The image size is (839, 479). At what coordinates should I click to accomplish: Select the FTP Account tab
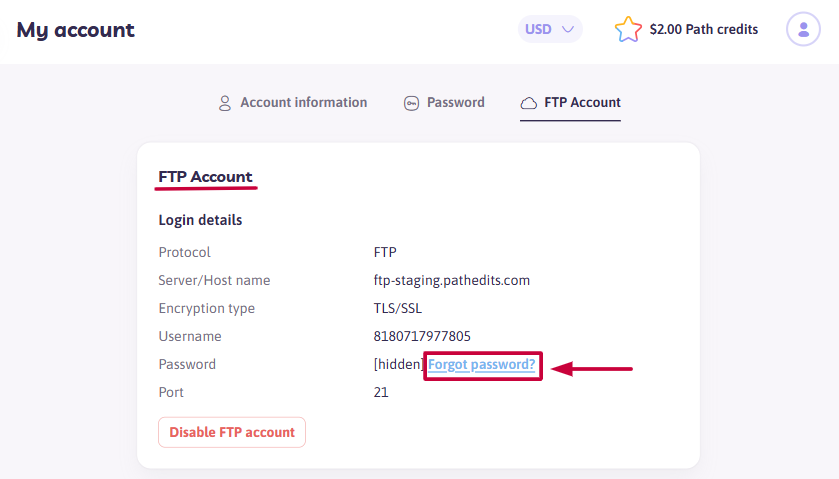point(570,103)
